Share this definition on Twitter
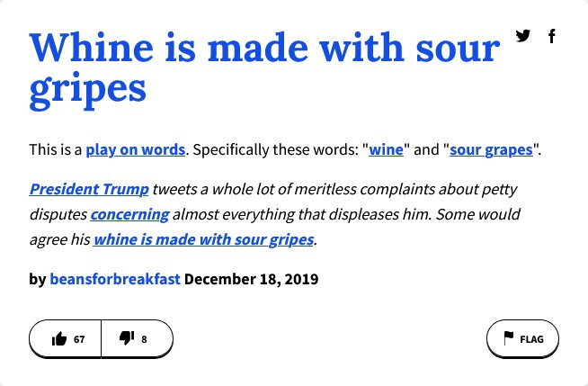Viewport: 588px width, 386px height. (x=522, y=36)
